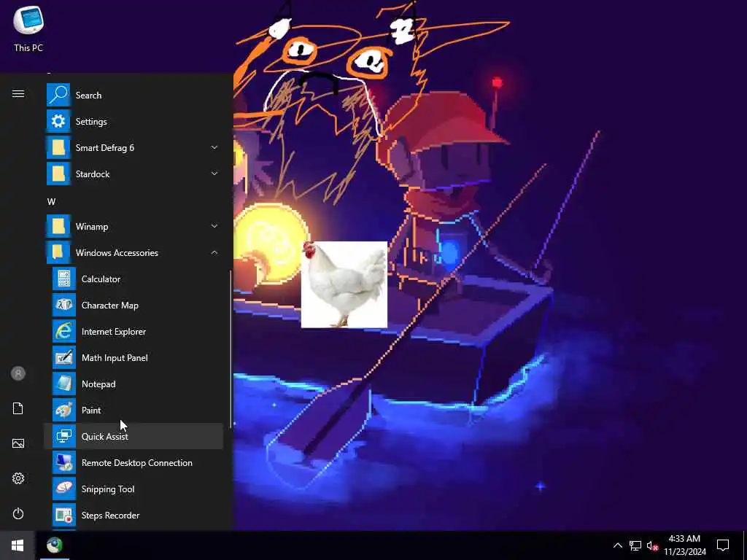Select the 'Character Map' entry text
Screen dimensions: 747x560
[110, 306]
